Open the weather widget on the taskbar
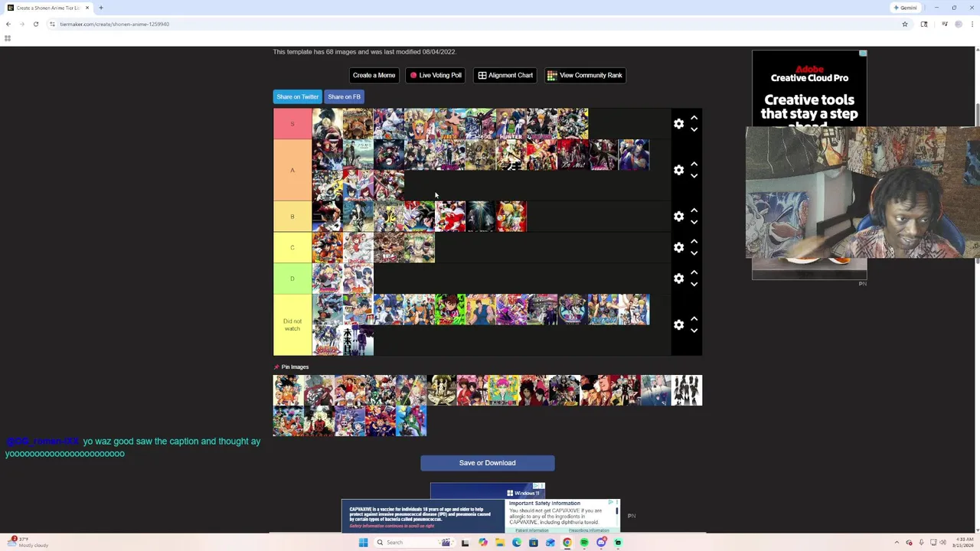Viewport: 980px width, 551px height. pos(27,543)
